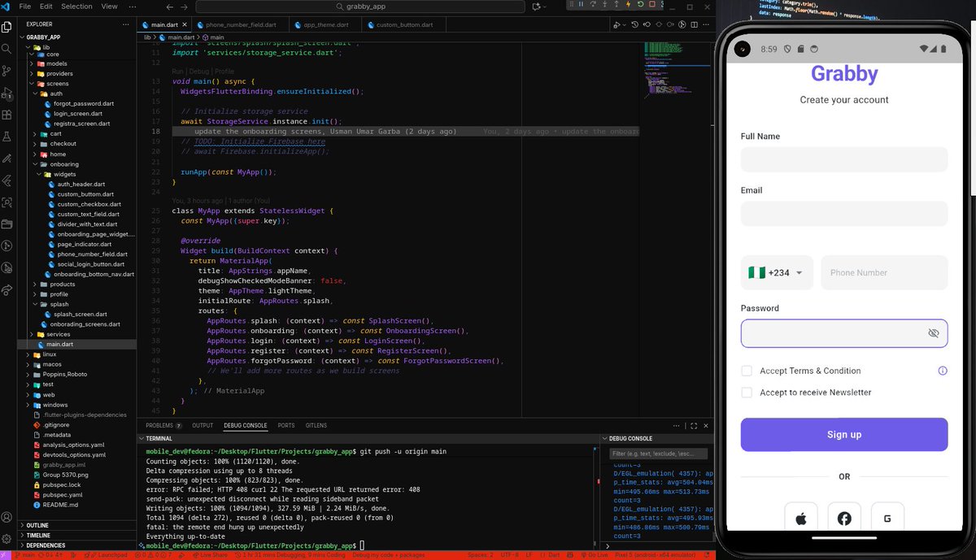The image size is (976, 560).
Task: Check Accept Terms & Condition box
Action: (747, 371)
